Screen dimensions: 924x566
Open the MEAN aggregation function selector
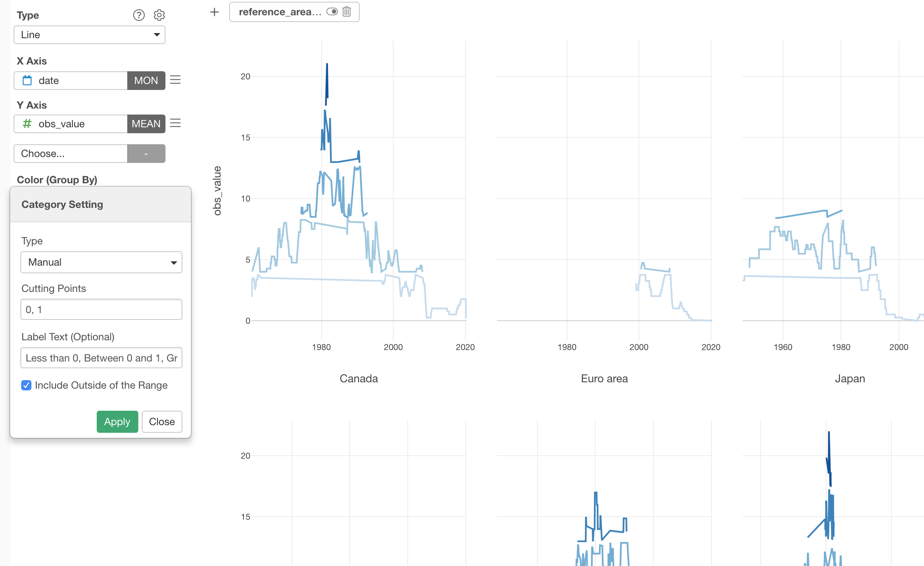click(x=146, y=124)
